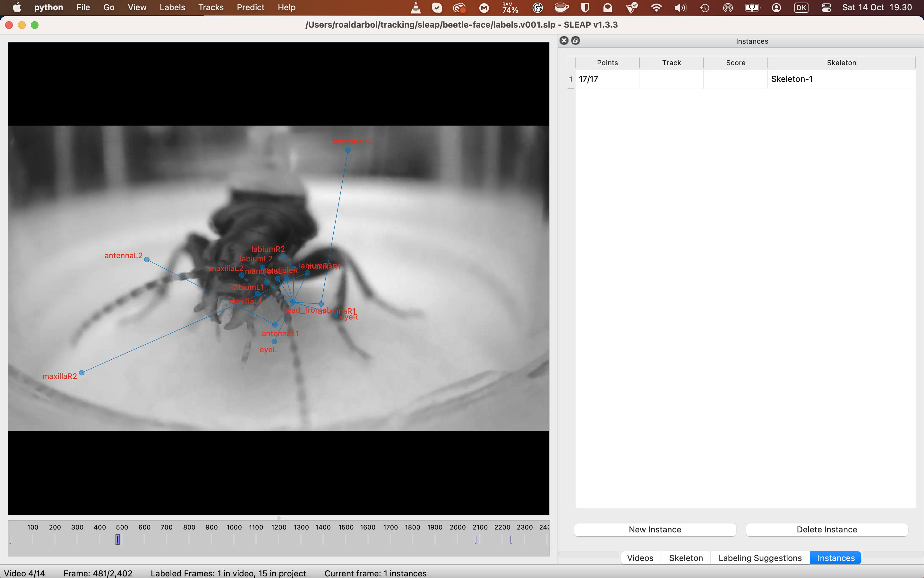
Task: Sort by the Score column header
Action: pyautogui.click(x=735, y=63)
